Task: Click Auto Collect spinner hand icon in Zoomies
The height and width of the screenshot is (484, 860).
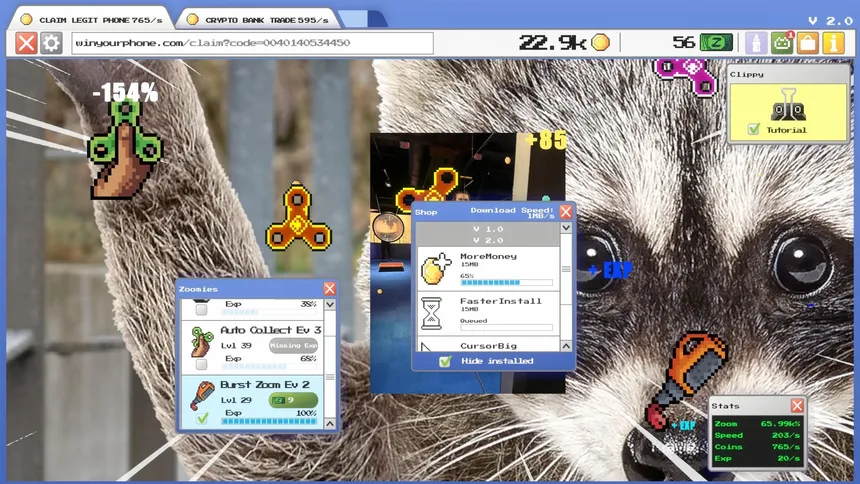Action: (x=202, y=341)
